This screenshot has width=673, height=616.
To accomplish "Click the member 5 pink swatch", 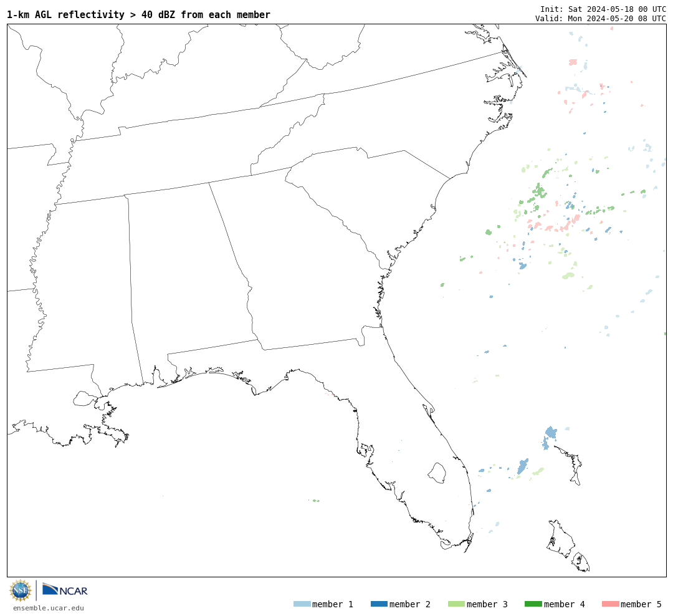I will point(610,604).
